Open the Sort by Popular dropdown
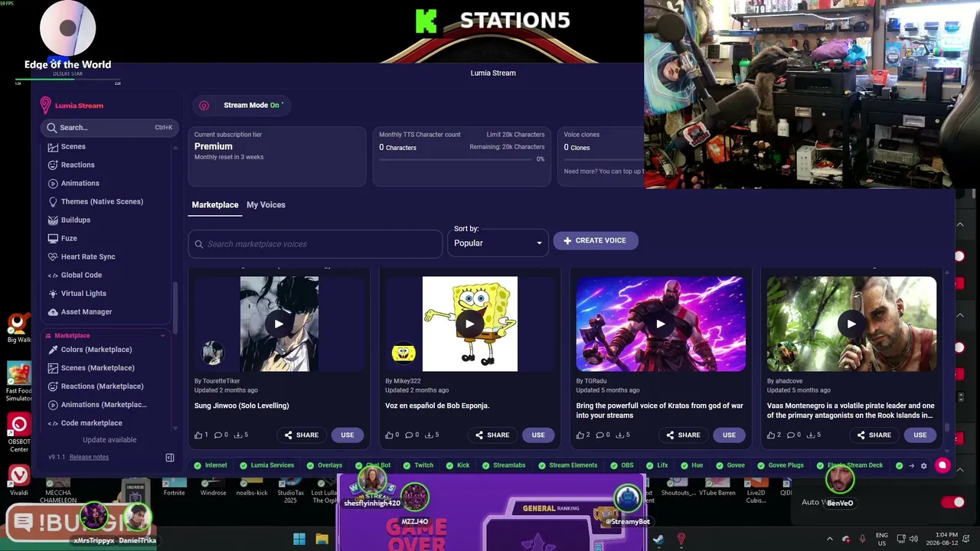980x551 pixels. click(498, 243)
